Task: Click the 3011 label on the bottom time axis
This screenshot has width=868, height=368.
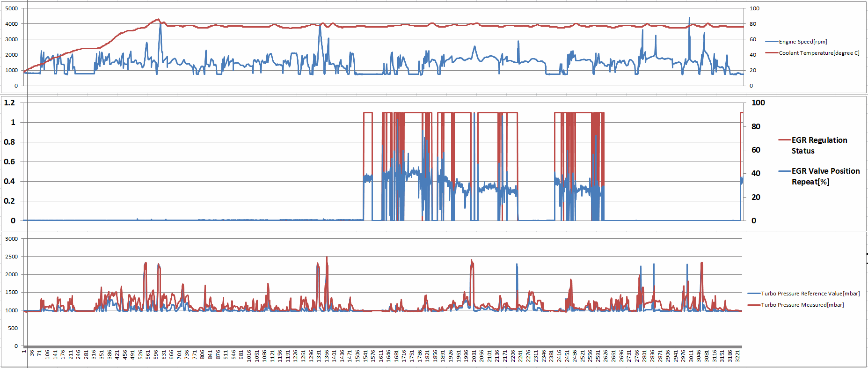Action: pyautogui.click(x=691, y=355)
